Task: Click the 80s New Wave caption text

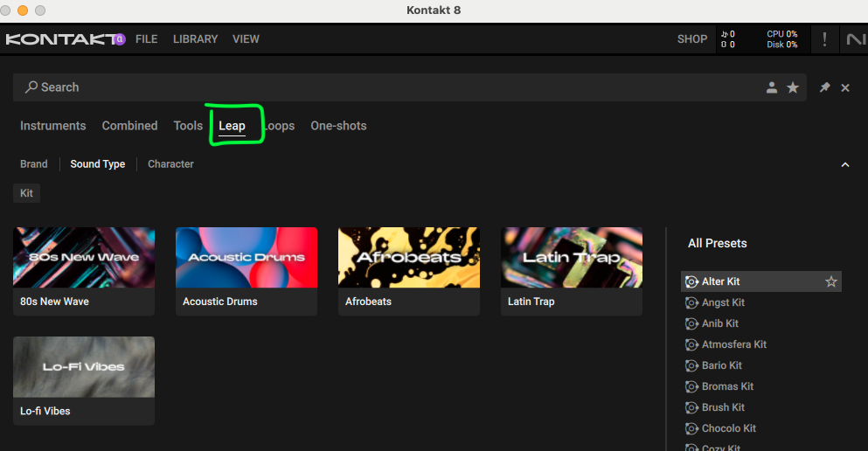Action: pos(54,302)
